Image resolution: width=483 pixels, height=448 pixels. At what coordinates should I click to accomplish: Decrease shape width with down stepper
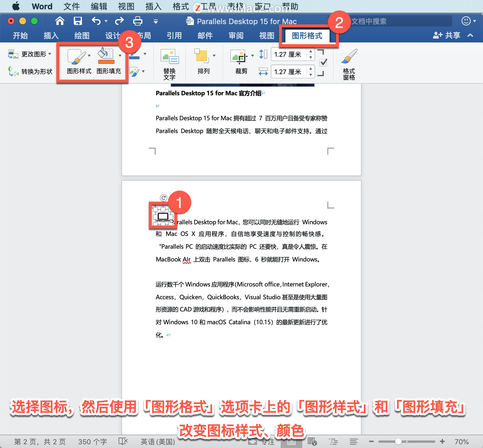pos(311,75)
